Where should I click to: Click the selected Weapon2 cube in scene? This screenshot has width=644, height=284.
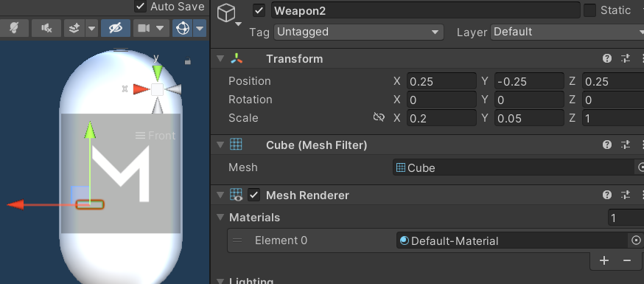pos(90,204)
